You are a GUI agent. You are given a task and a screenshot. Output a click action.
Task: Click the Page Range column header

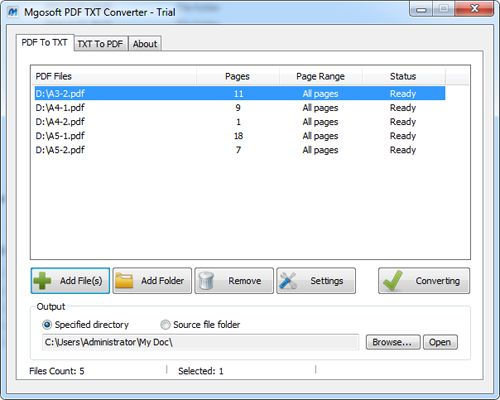click(320, 76)
